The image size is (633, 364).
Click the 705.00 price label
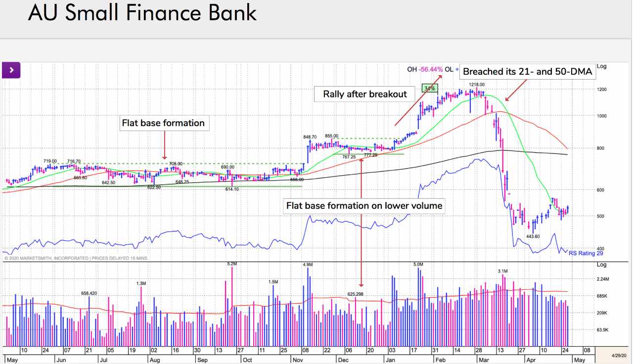click(x=176, y=164)
